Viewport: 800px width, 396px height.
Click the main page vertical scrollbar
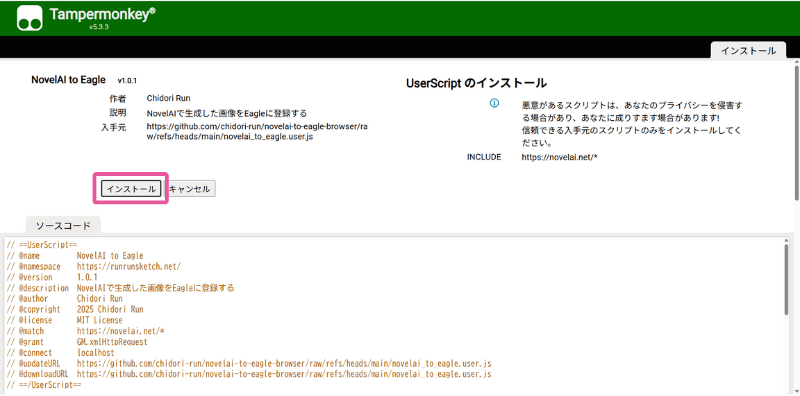coord(796,133)
